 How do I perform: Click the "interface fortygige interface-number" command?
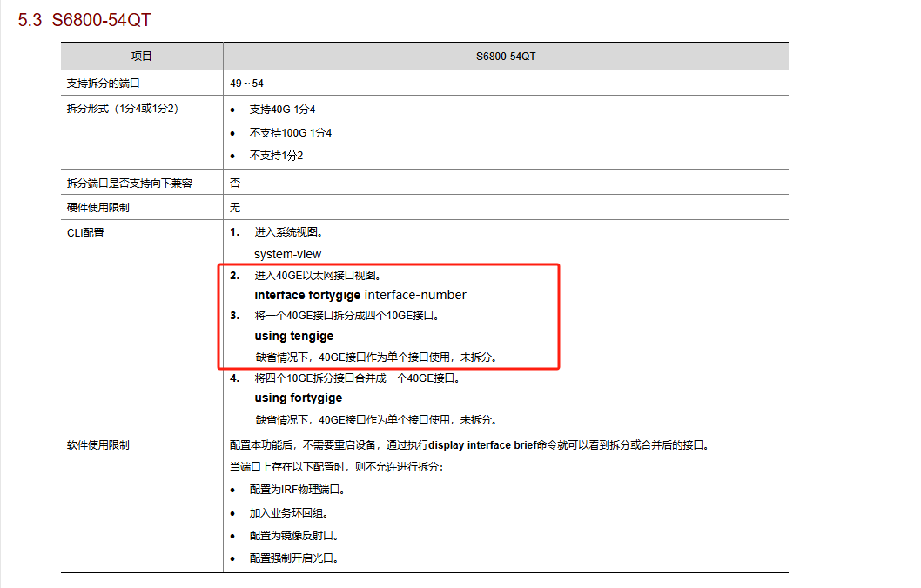click(x=360, y=295)
